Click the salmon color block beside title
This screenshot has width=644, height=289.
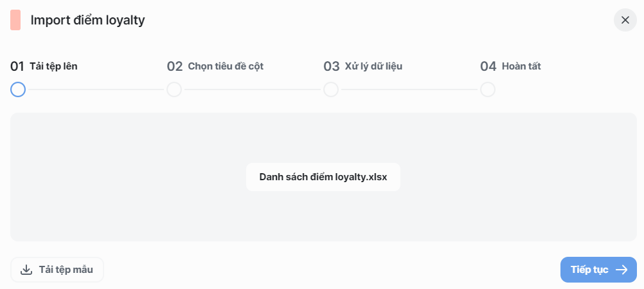pos(15,20)
